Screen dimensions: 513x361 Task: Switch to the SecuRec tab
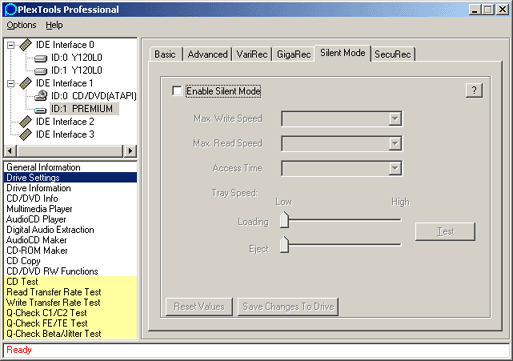click(x=393, y=54)
